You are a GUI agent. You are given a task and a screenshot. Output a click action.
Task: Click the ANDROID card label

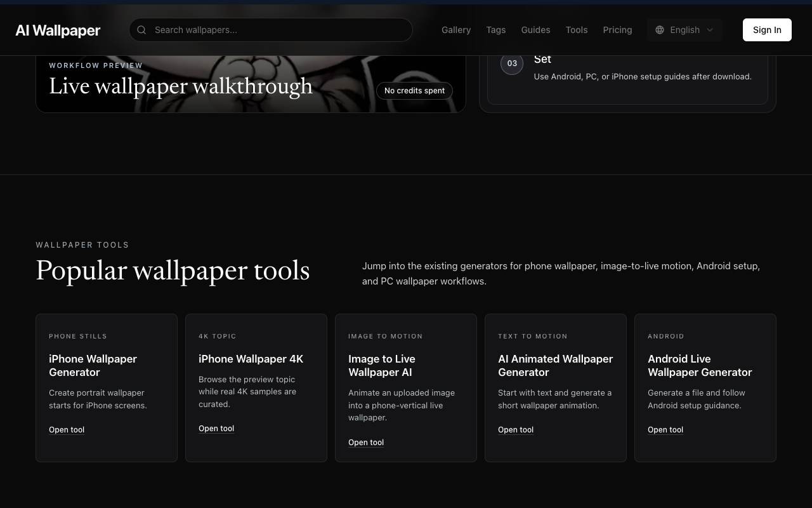(666, 337)
